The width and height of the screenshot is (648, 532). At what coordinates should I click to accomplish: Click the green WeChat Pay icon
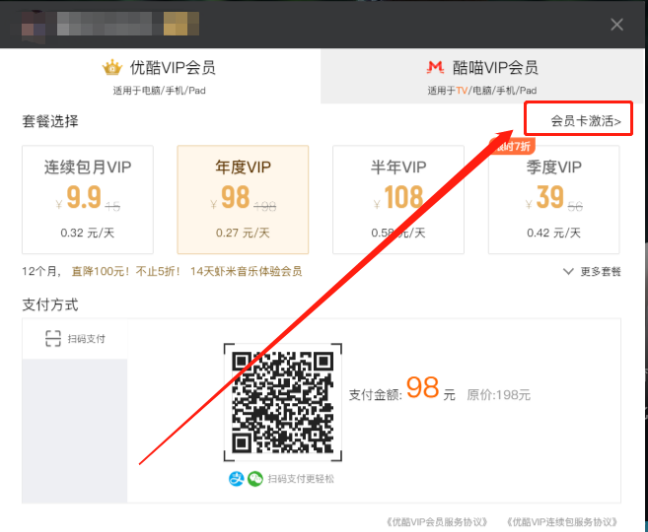(x=254, y=479)
